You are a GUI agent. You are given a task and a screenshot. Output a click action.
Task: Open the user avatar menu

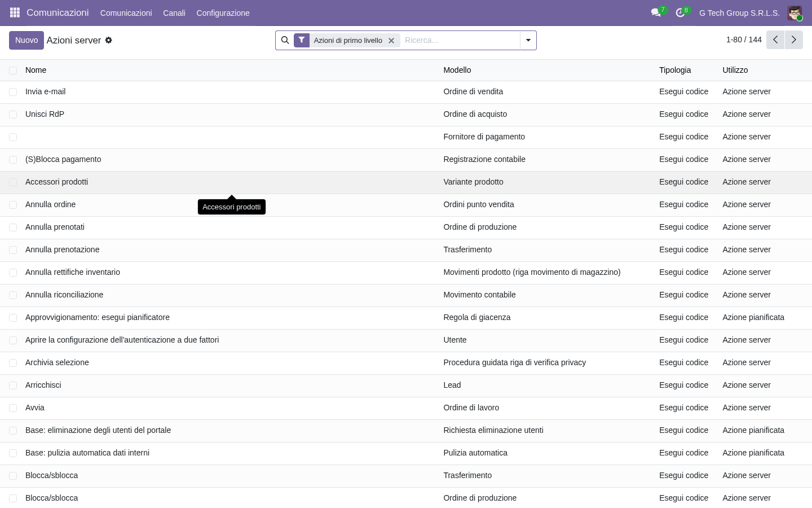795,12
